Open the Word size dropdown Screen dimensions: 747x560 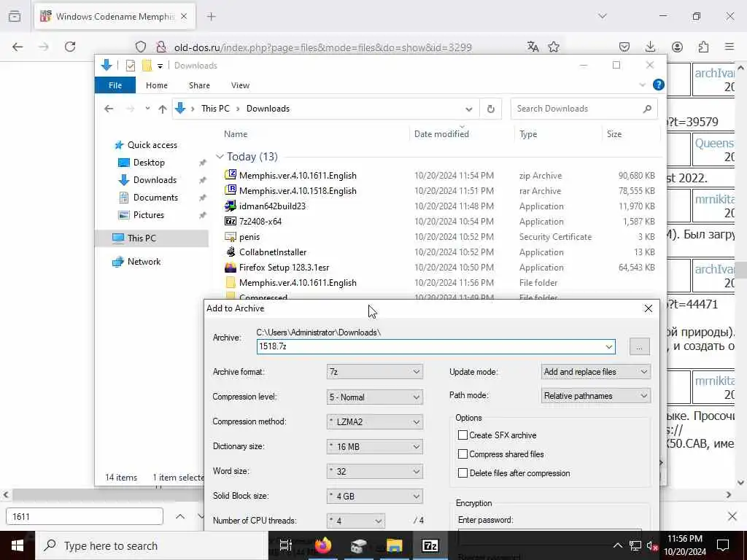pos(374,471)
